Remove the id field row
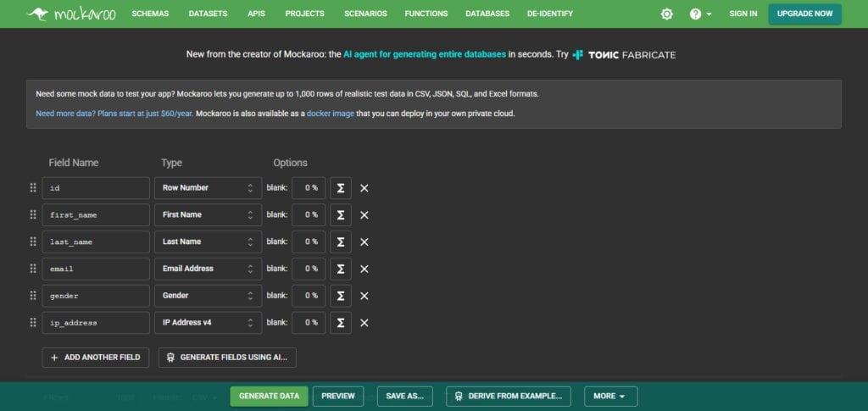The height and width of the screenshot is (411, 868). click(x=364, y=188)
